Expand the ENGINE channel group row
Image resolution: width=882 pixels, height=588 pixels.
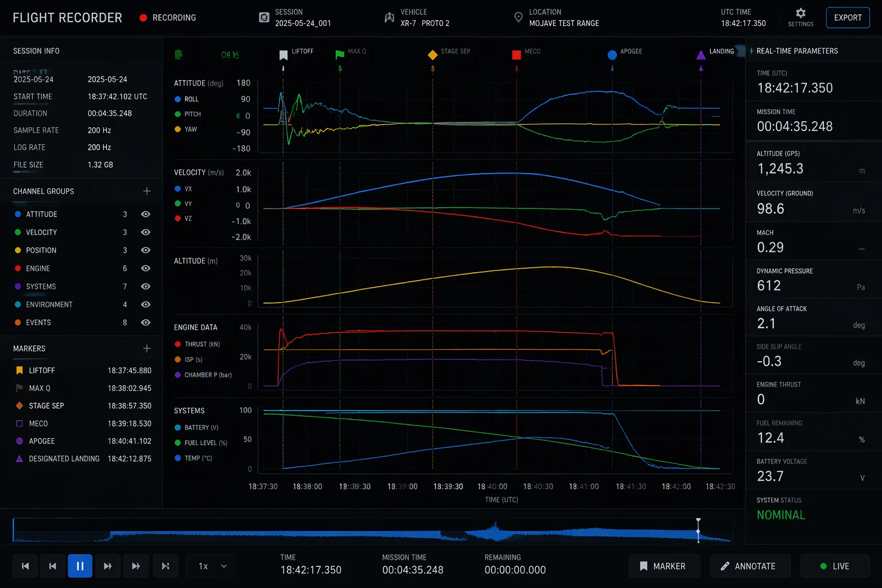[82, 268]
